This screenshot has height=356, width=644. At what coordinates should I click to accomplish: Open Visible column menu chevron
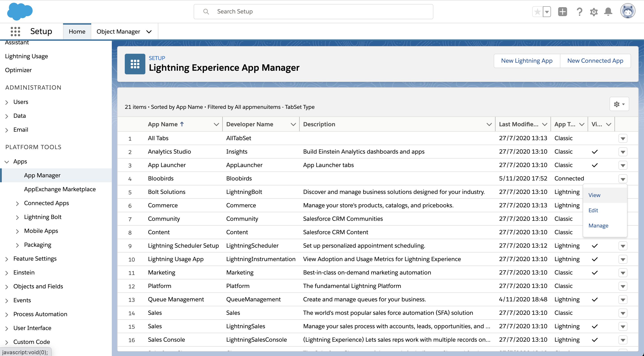click(x=609, y=124)
